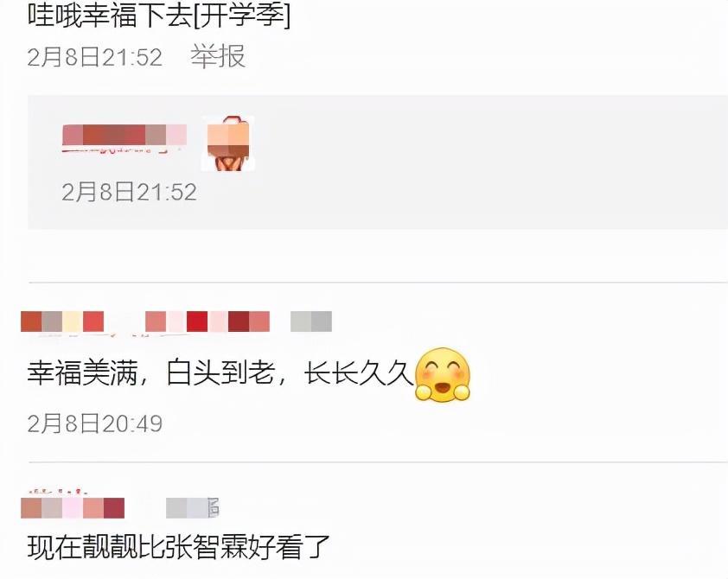Screen dimensions: 728x579
Task: Select the 现在靓靓比 comment start
Action: pos(96,546)
